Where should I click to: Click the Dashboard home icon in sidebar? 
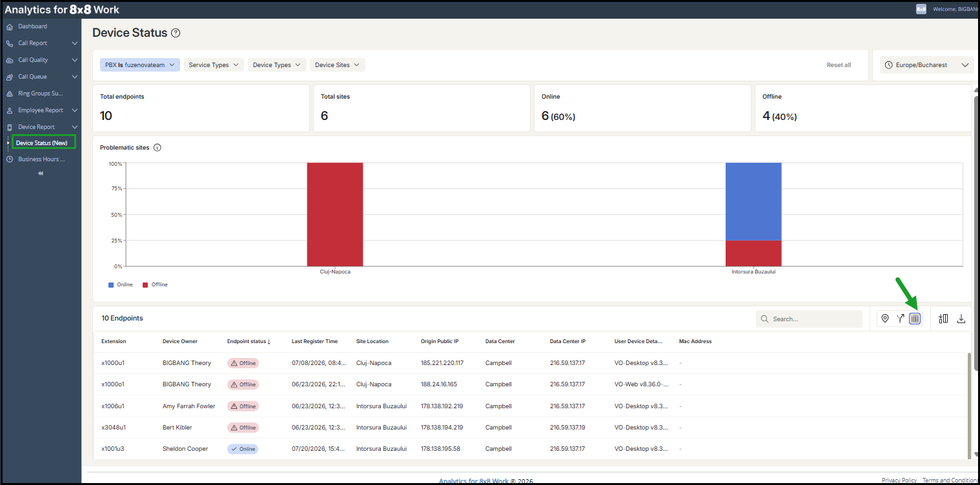click(x=10, y=27)
